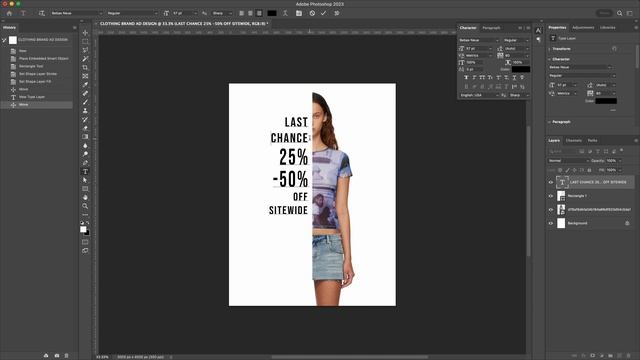Switch to the Paths tab
The height and width of the screenshot is (360, 640).
592,140
